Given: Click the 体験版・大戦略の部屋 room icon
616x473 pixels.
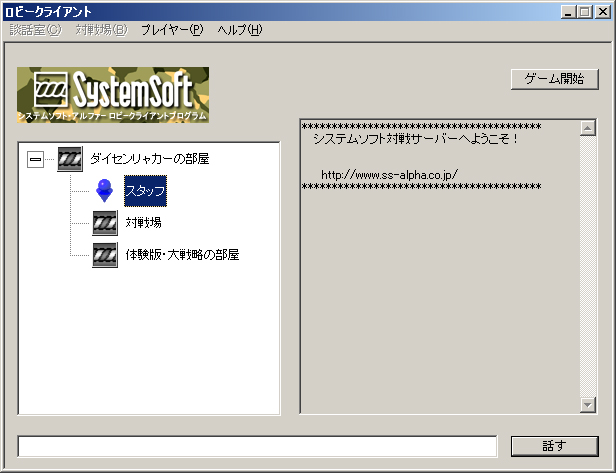Looking at the screenshot, I should [x=104, y=254].
